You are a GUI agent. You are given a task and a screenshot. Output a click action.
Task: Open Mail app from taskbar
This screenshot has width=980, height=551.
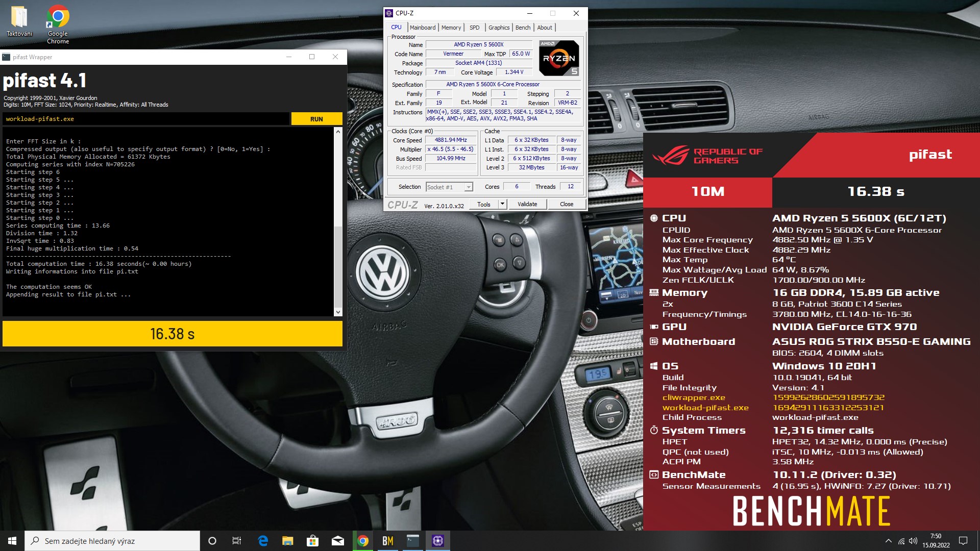[x=337, y=541]
